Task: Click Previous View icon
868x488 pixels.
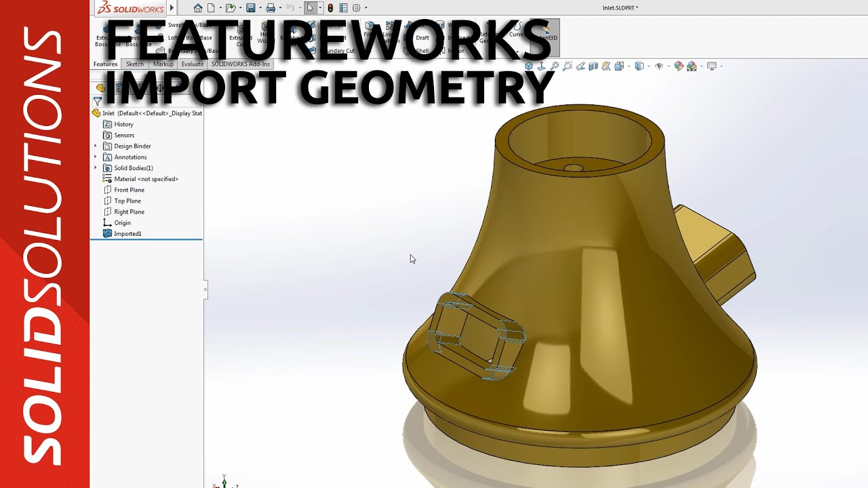Action: [580, 66]
